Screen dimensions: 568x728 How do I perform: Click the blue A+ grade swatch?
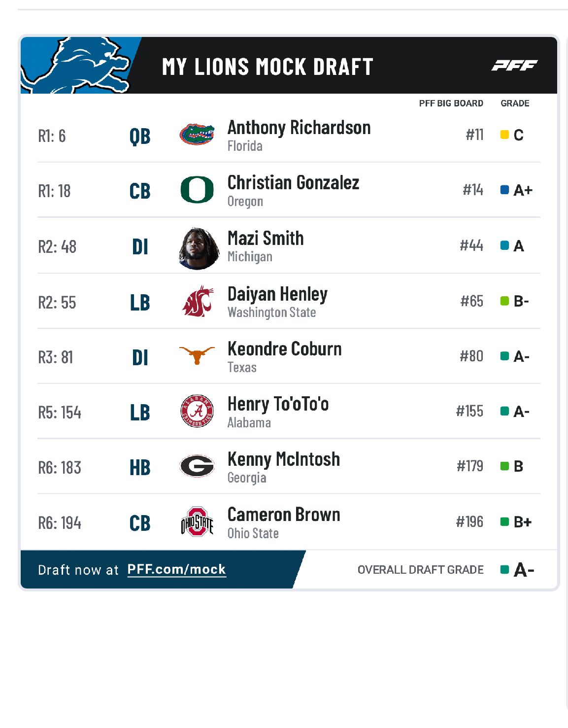pos(504,190)
